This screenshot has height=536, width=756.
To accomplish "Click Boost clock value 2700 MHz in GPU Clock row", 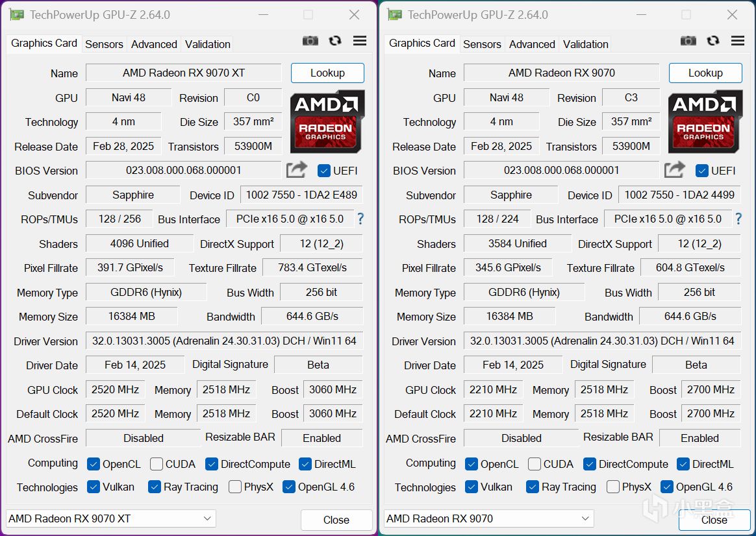I will tap(711, 389).
